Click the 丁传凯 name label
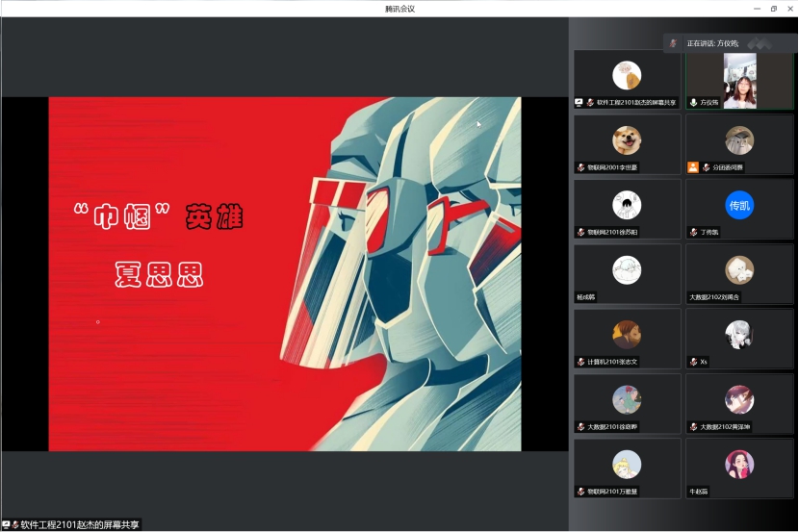799x532 pixels. (x=709, y=232)
